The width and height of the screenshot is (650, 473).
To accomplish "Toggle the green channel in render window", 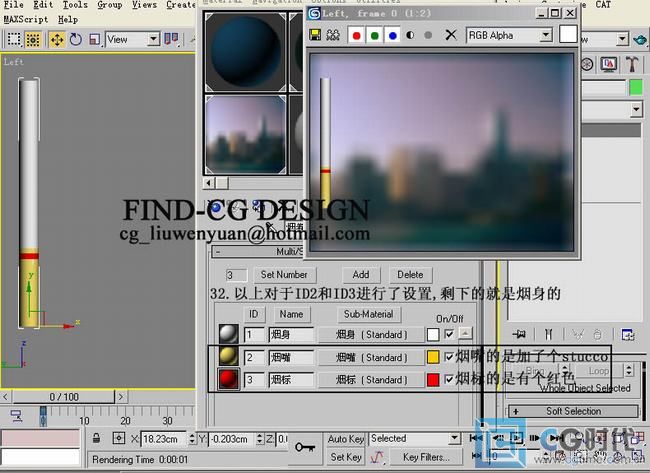I will pos(375,36).
